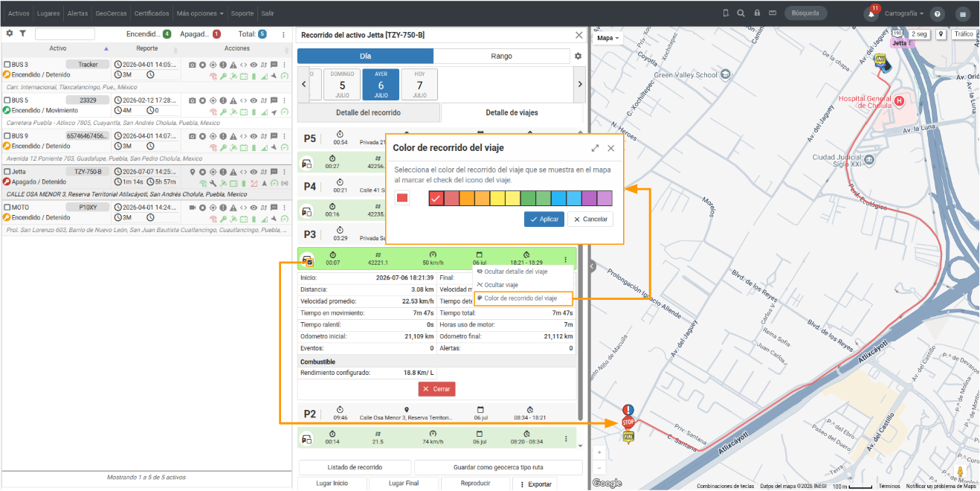Tick the BUS 9 checkbox
Viewport: 980px width, 491px height.
coord(7,136)
